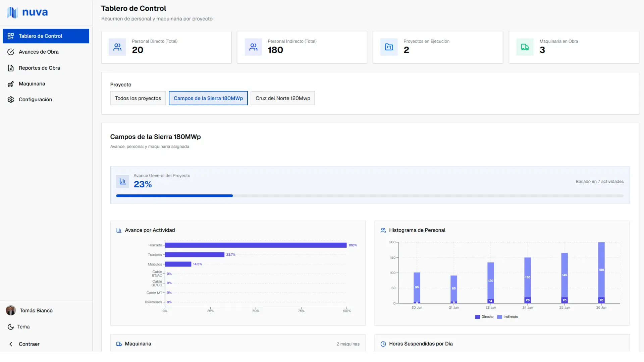Click the Avance General progress bar
The image size is (644, 362).
point(370,196)
